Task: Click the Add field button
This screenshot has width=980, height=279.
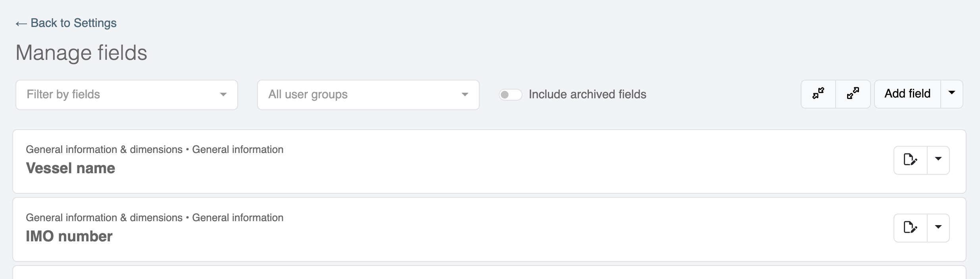Action: [x=907, y=94]
